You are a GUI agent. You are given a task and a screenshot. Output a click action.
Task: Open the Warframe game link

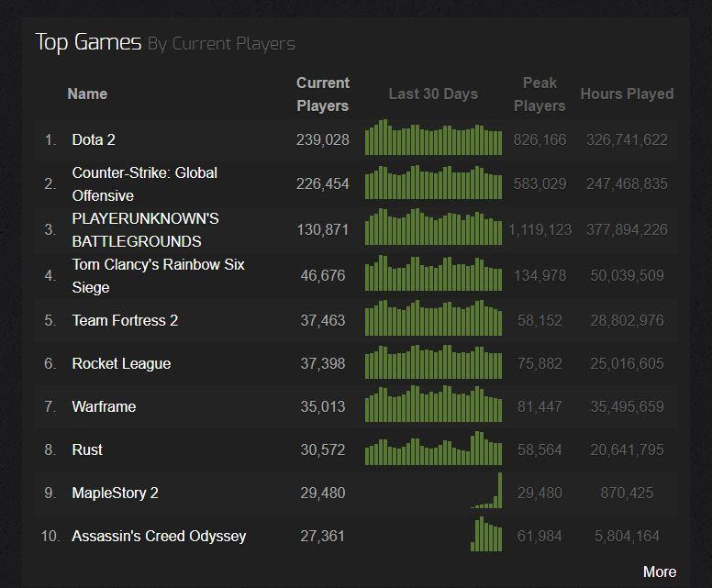pos(104,406)
